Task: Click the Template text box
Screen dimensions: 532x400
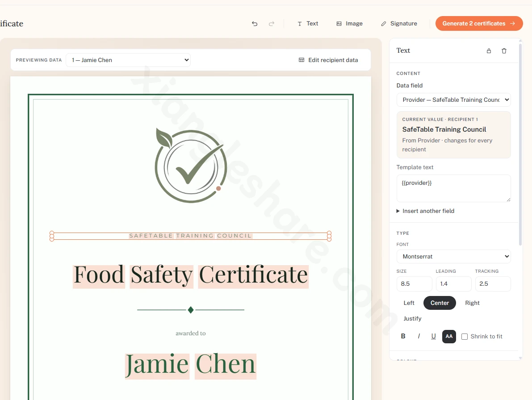Action: point(454,188)
